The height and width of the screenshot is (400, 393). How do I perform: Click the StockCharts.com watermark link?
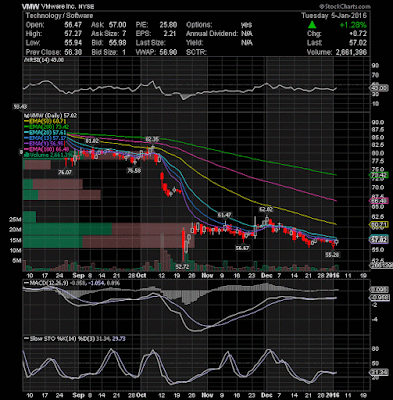345,7
